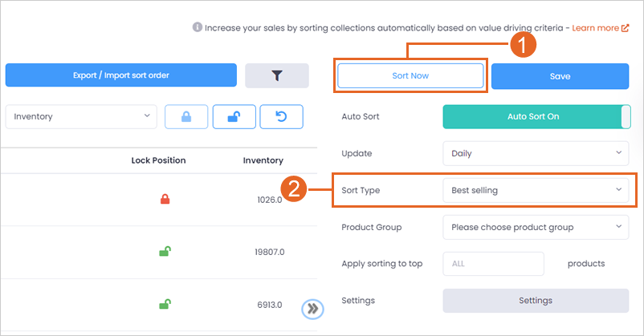This screenshot has width=644, height=336.
Task: Click the blue Save button
Action: 560,76
